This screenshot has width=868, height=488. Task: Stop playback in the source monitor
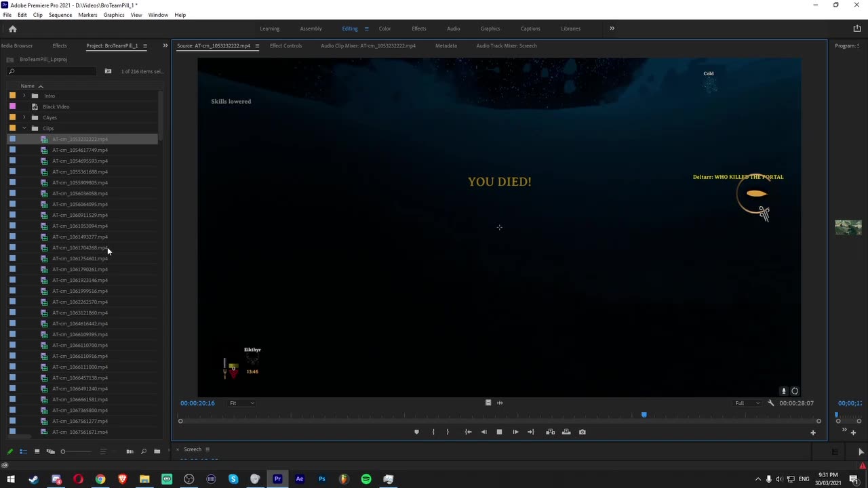(499, 432)
